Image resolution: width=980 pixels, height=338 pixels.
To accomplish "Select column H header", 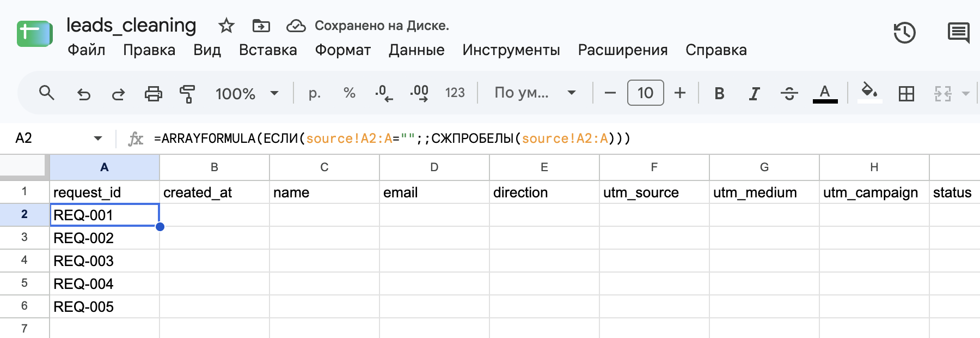I will click(x=874, y=167).
